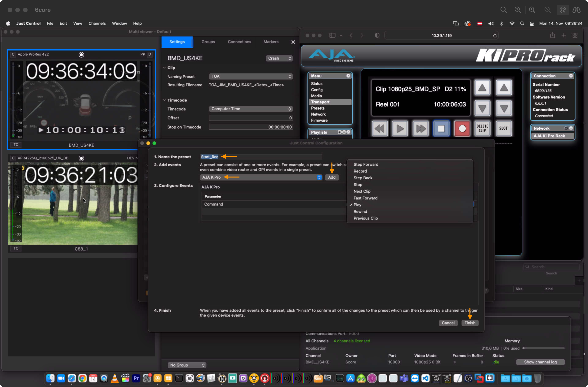Collapse the Timecode section
This screenshot has width=588, height=387.
coord(164,100)
